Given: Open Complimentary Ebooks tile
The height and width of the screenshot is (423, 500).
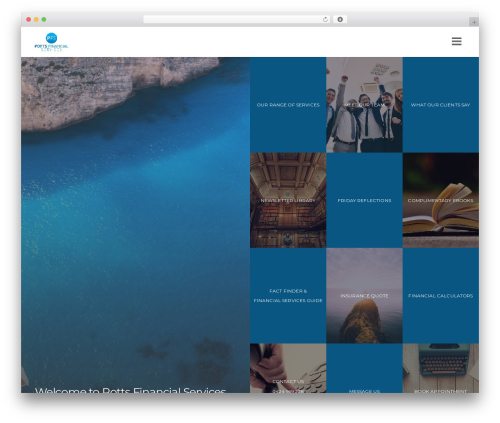Looking at the screenshot, I should [x=441, y=200].
